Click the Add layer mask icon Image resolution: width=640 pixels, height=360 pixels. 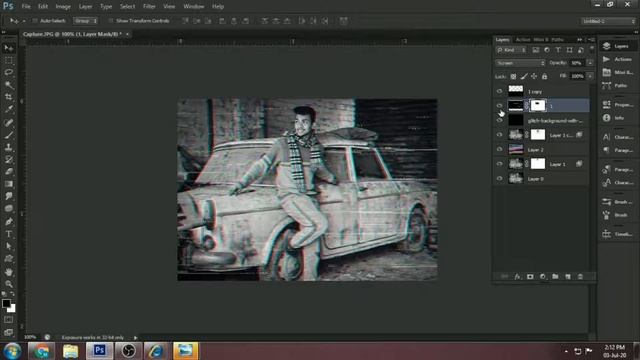pos(530,277)
